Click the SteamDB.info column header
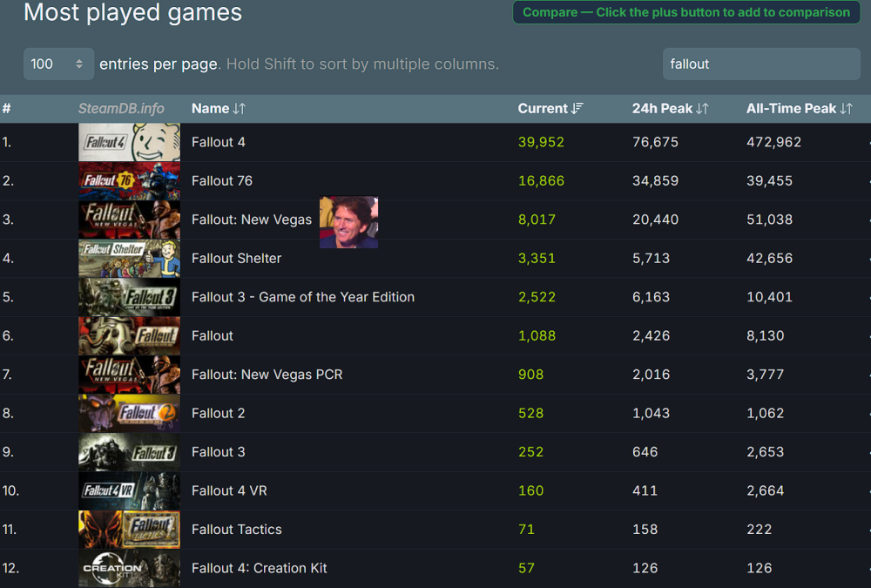This screenshot has width=871, height=588. tap(121, 109)
